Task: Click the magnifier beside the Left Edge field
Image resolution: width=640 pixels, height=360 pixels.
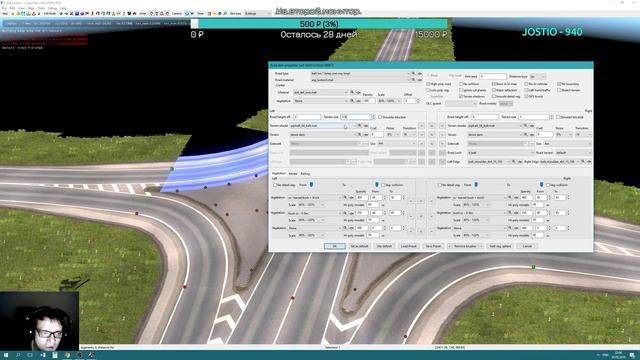Action: pos(513,162)
